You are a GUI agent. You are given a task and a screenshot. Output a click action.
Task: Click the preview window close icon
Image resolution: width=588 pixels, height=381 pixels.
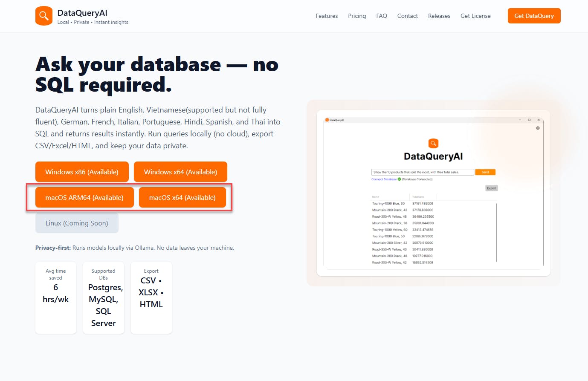coord(539,120)
